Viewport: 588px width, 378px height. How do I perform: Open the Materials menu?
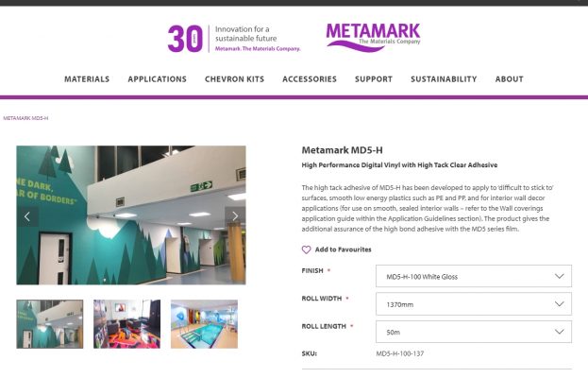pyautogui.click(x=87, y=79)
